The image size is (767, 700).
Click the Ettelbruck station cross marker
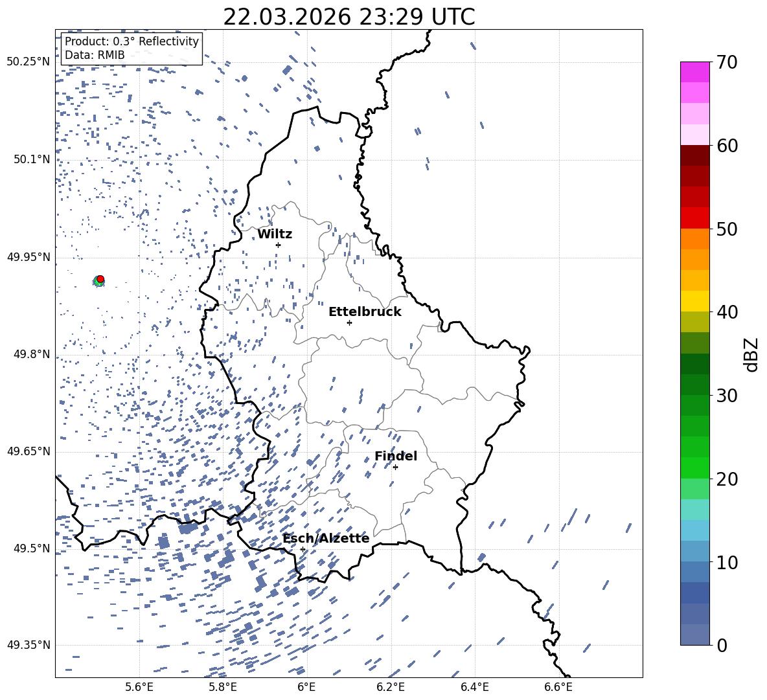349,322
